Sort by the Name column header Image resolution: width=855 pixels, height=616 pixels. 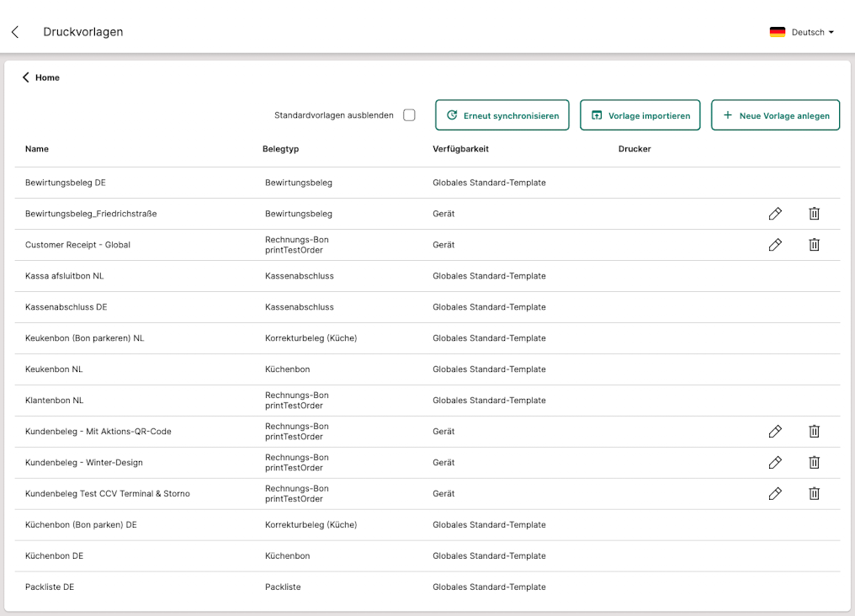tap(37, 149)
